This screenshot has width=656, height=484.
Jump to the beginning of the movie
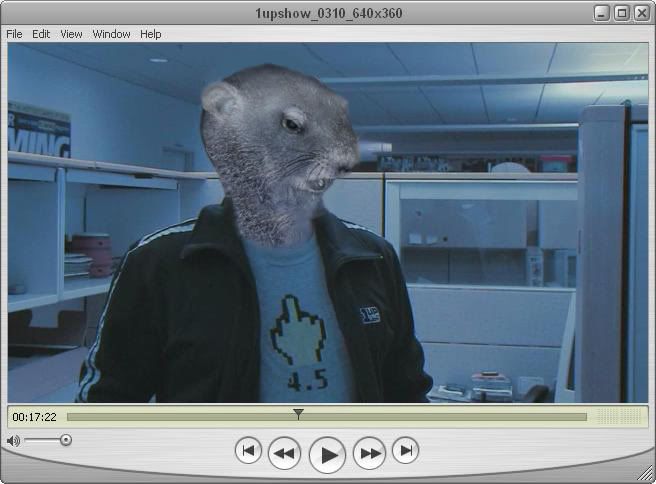[248, 451]
